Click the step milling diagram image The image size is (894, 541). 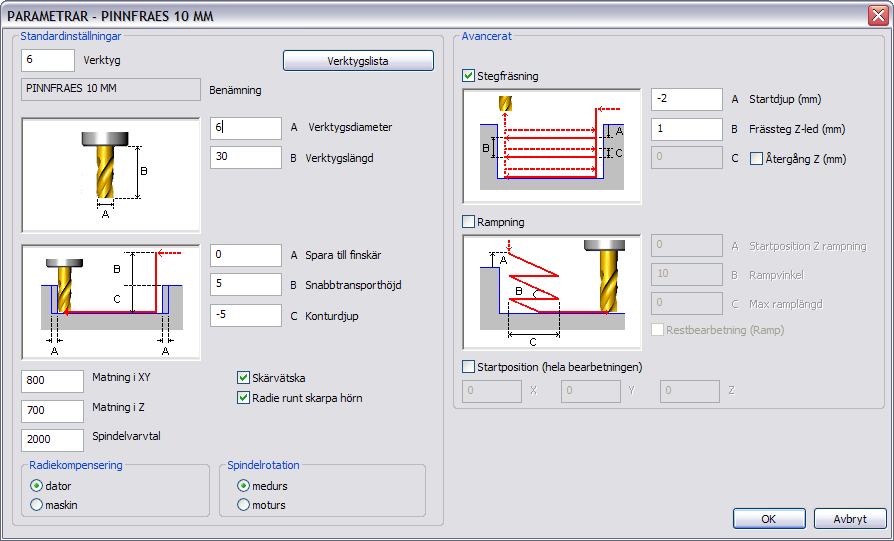552,146
